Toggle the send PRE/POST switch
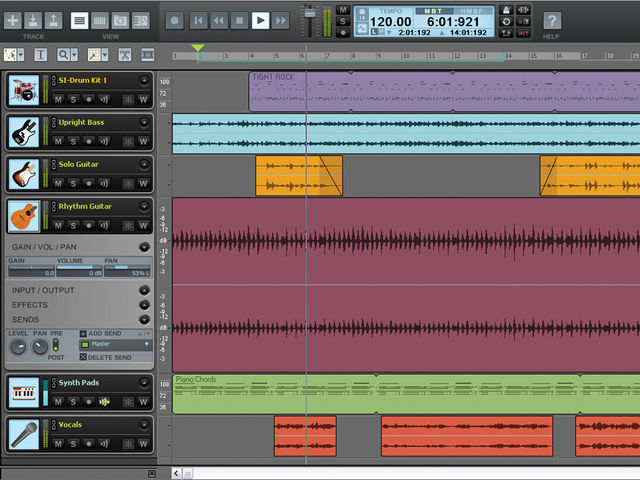Viewport: 640px width, 480px height. pyautogui.click(x=56, y=345)
